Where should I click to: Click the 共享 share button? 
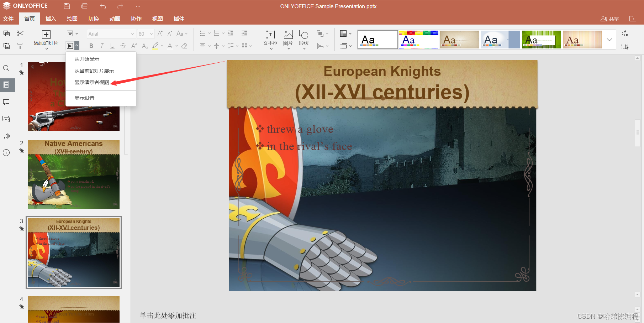610,19
